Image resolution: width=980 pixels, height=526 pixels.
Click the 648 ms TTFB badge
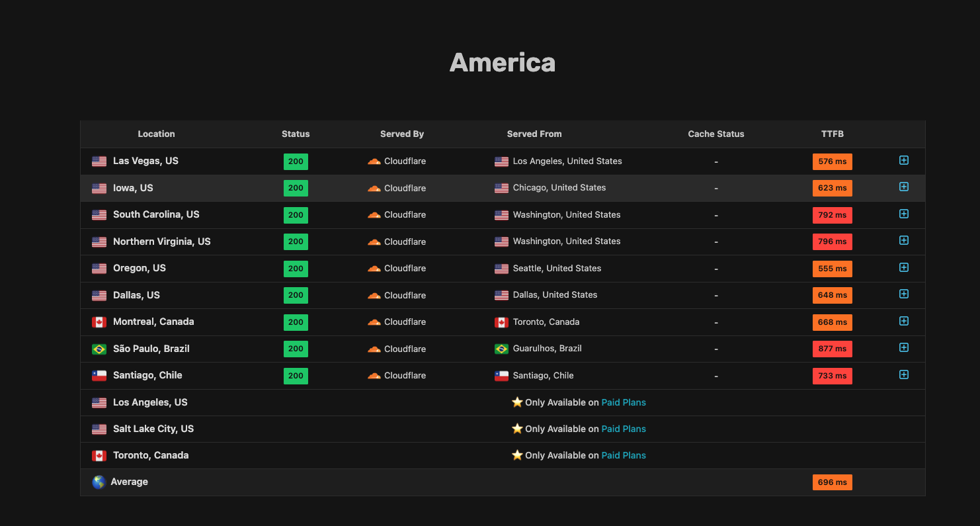(x=833, y=296)
